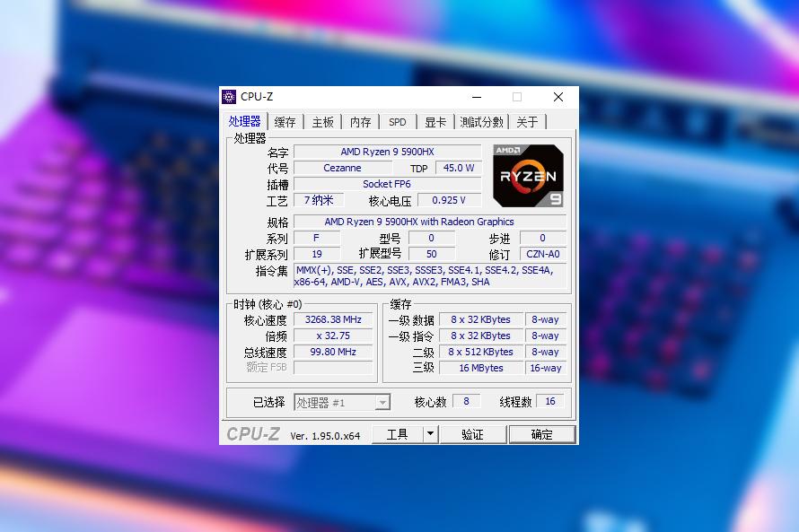Switch to the 内存 (Memory) tab
Screen dimensions: 799x532
[x=360, y=121]
